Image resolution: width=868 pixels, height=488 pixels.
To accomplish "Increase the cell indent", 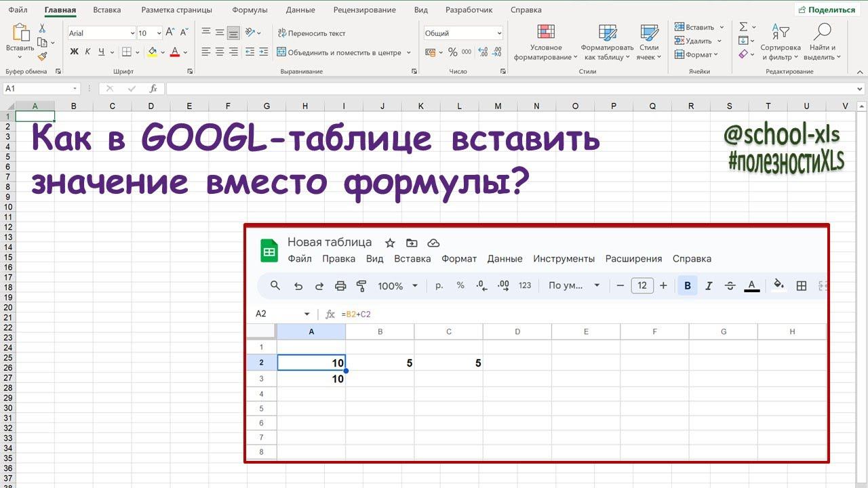I will 263,52.
